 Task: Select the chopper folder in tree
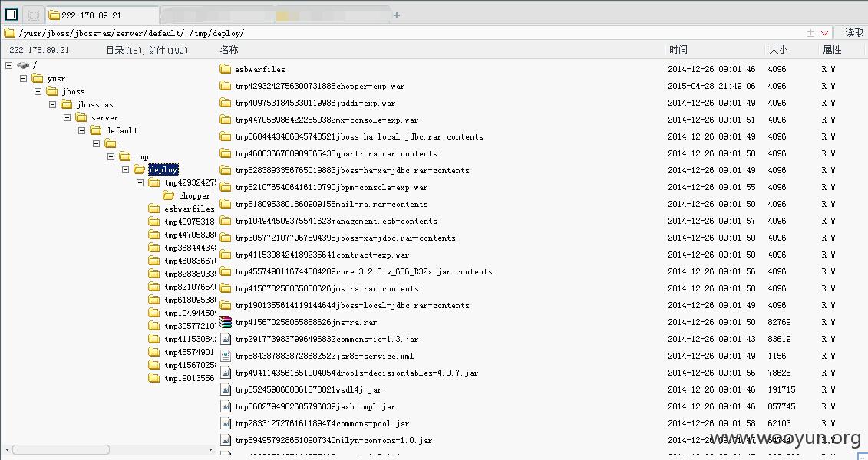194,195
